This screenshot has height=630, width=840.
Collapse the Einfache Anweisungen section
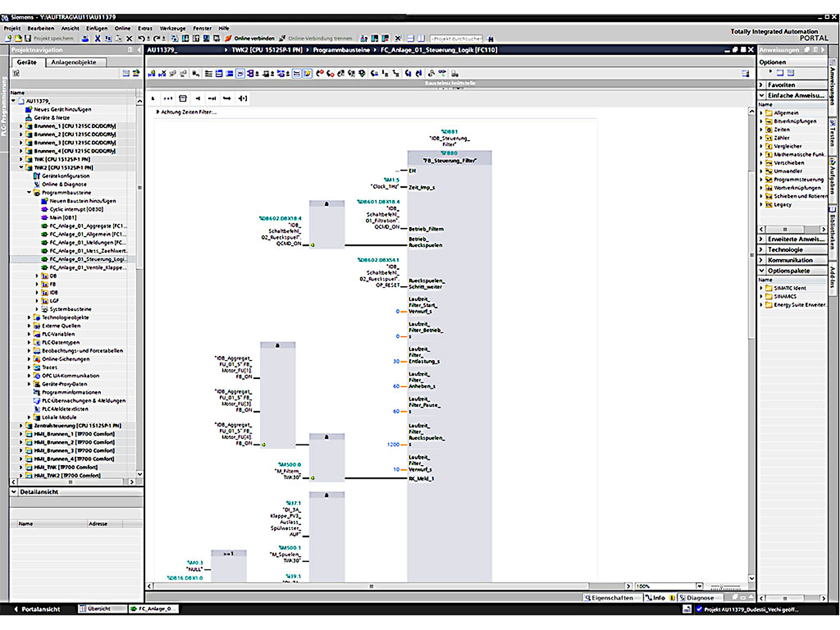coord(762,95)
